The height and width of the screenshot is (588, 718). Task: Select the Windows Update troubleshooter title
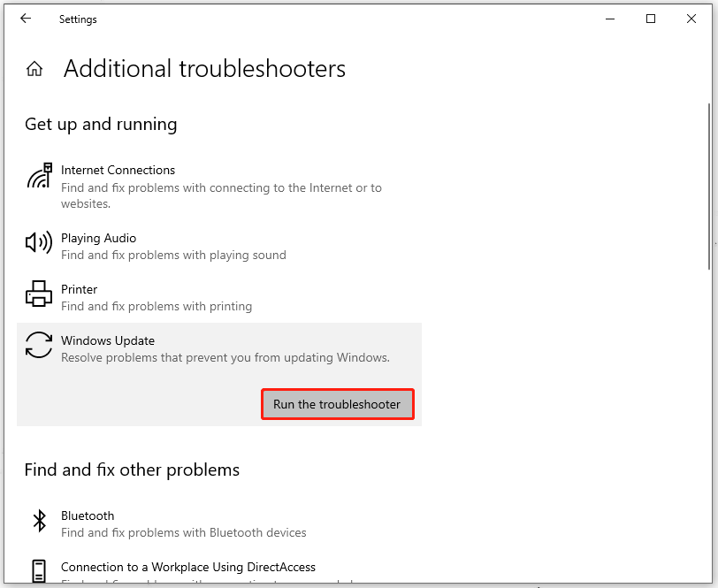coord(108,340)
